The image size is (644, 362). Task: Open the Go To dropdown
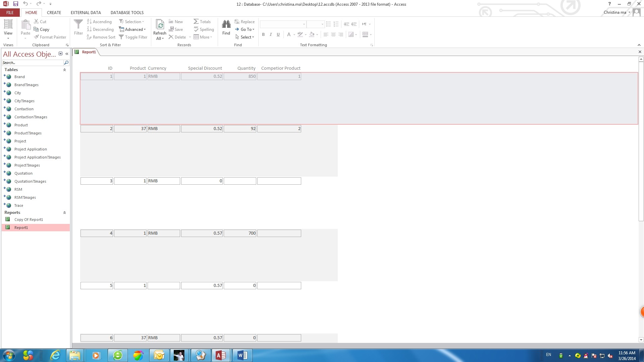click(x=245, y=29)
